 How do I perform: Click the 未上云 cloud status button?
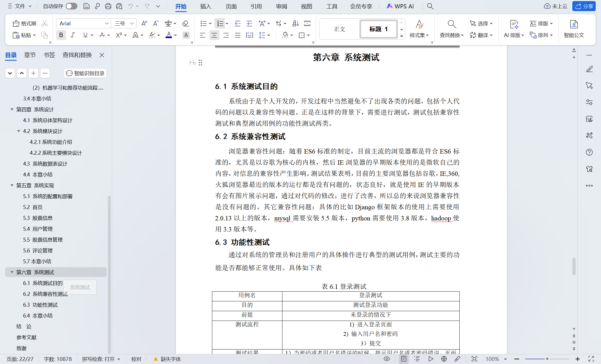click(x=556, y=6)
